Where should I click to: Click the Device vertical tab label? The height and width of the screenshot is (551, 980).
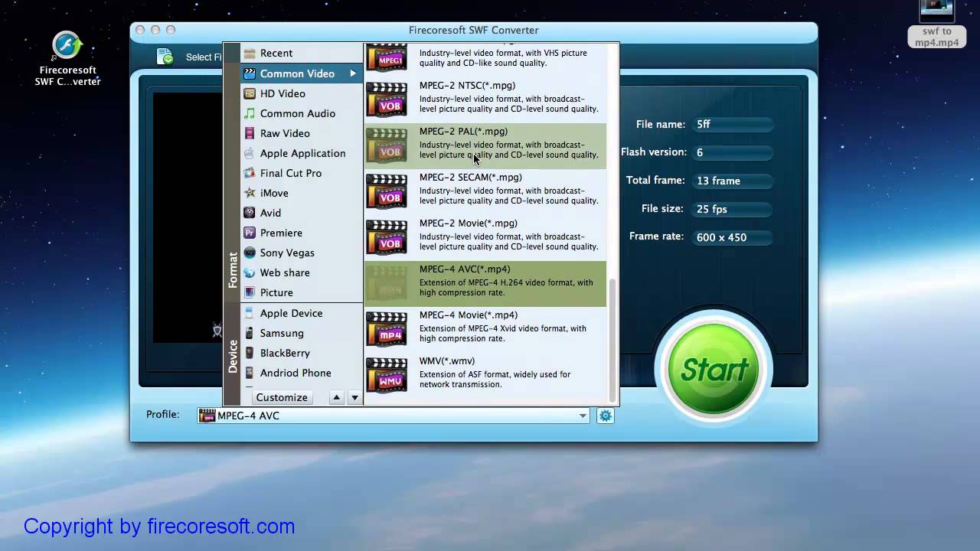point(233,357)
